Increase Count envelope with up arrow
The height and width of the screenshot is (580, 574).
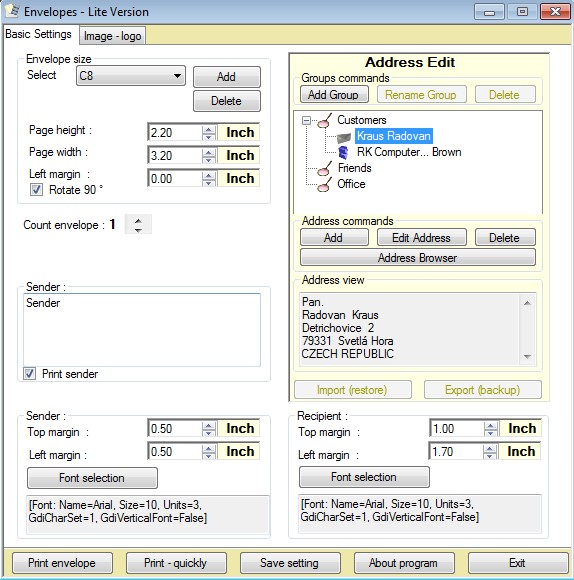138,221
